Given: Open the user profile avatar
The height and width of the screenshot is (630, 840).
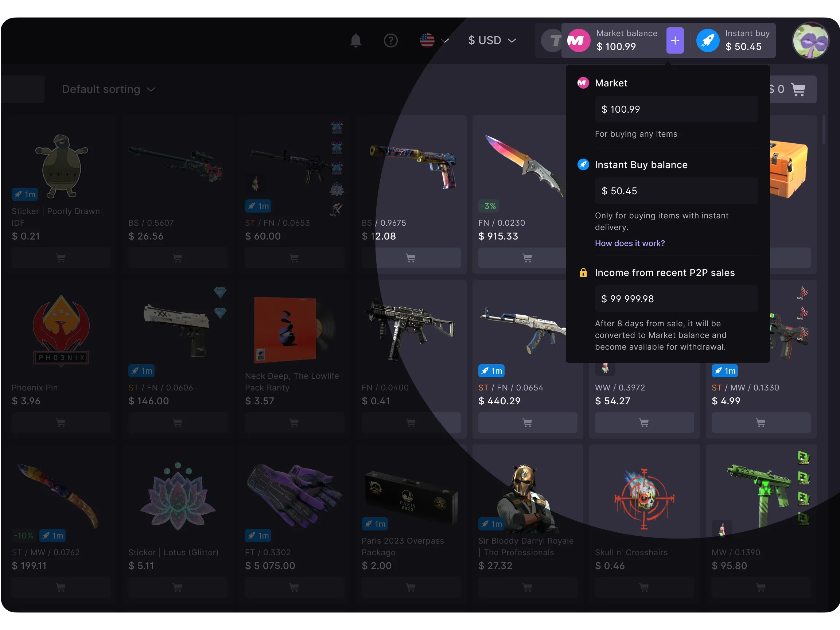Looking at the screenshot, I should pos(810,40).
